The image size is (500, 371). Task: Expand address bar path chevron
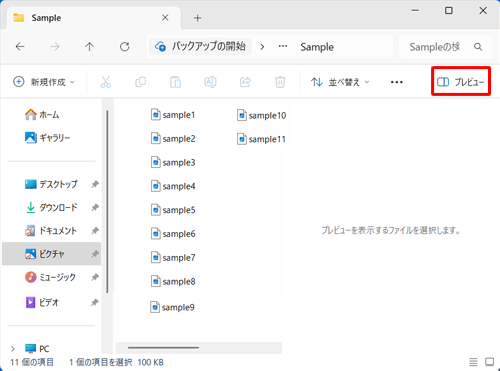click(262, 47)
